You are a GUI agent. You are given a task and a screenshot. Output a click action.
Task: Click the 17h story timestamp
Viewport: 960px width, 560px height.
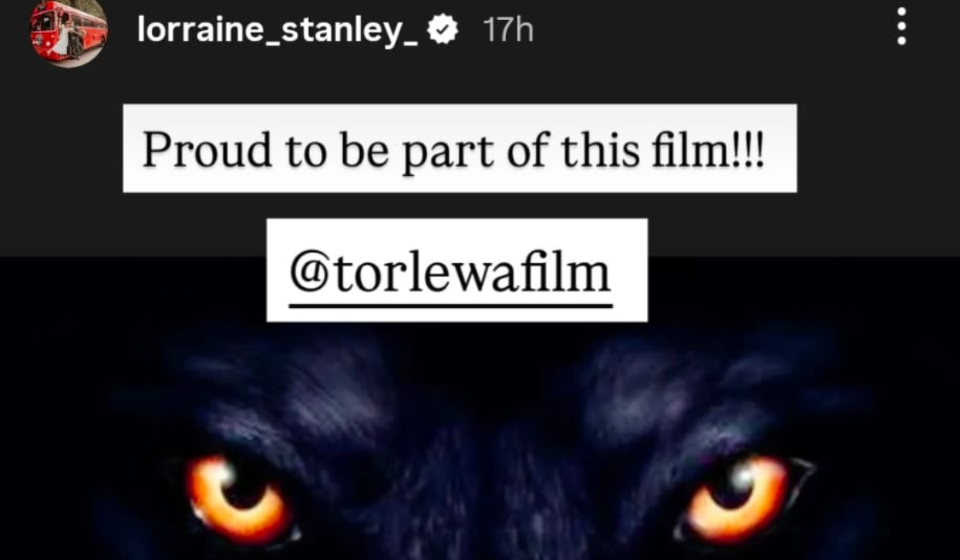click(x=508, y=30)
